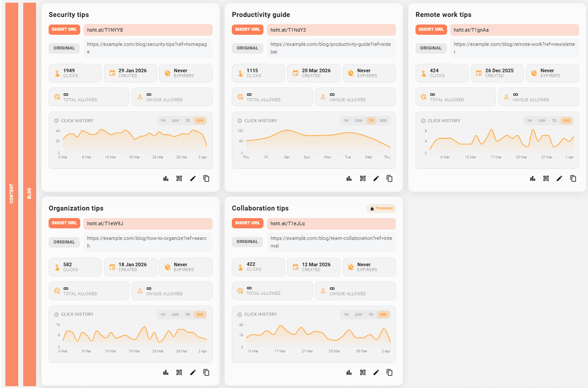Select the vertical BLOG sidebar tab
Viewport: 588px width, 388px height.
point(29,194)
